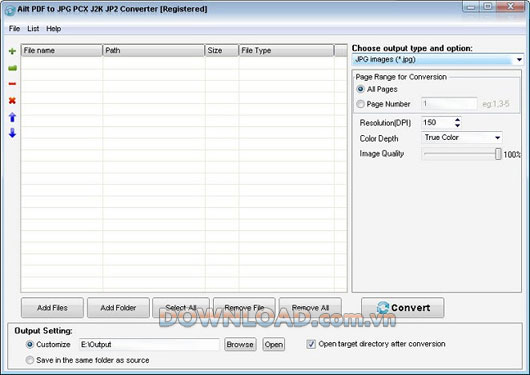Open the output type JPG images dropdown
This screenshot has height=375, width=530.
click(519, 60)
